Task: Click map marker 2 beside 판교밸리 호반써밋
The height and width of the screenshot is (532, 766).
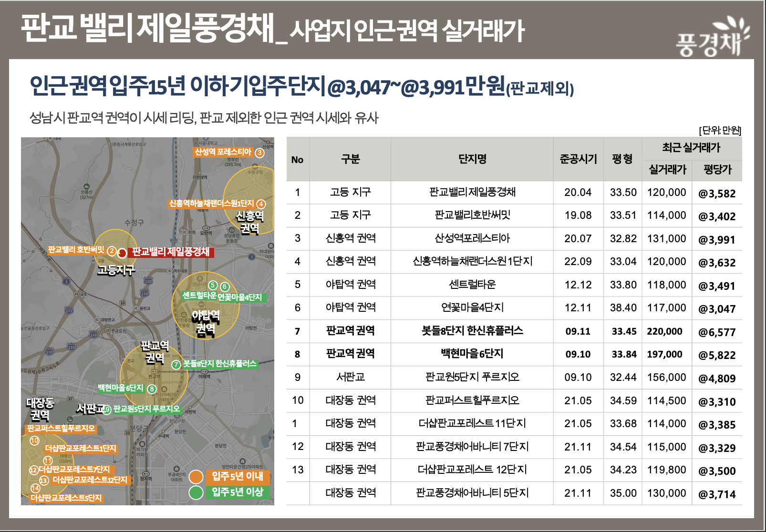Action: point(111,251)
